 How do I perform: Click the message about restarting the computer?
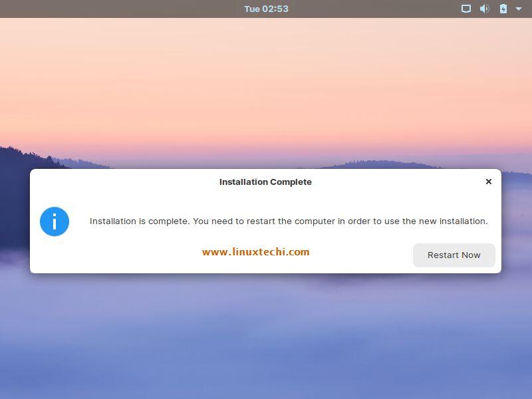(289, 221)
